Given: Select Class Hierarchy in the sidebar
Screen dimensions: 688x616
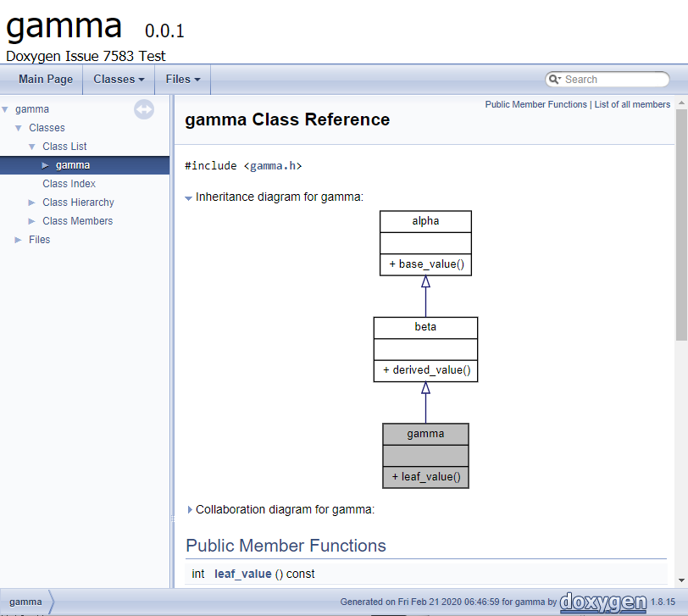Looking at the screenshot, I should click(78, 203).
